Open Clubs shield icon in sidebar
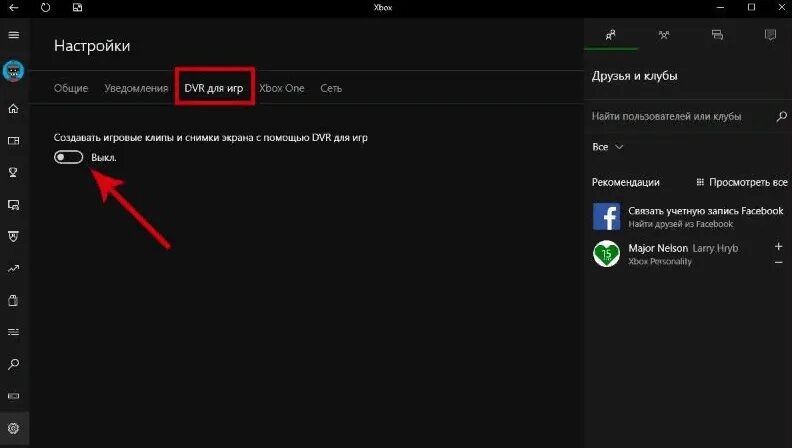Viewport: 792px width, 448px height. pos(14,236)
